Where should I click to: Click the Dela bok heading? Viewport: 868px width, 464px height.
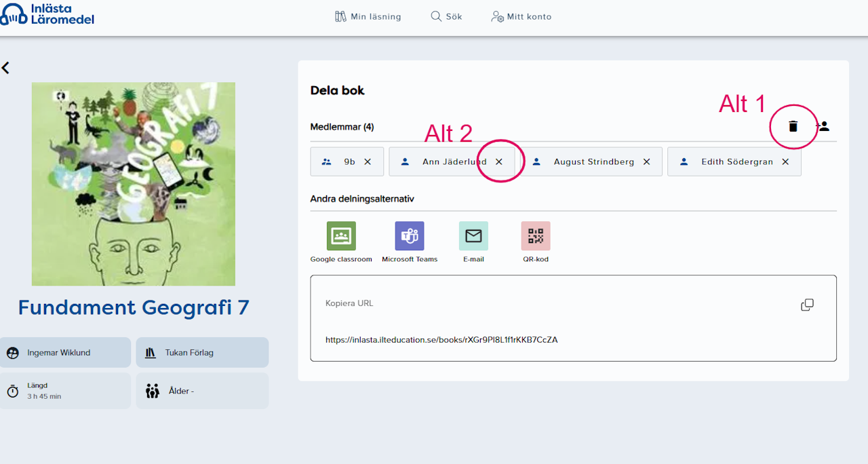click(337, 90)
